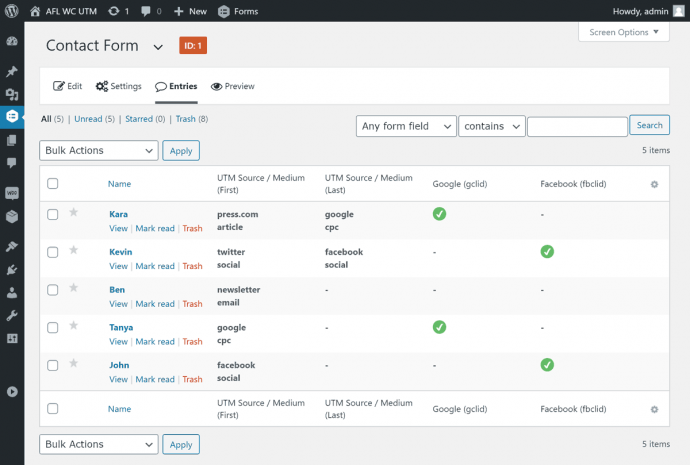
Task: Click the bottom Apply button
Action: pyautogui.click(x=181, y=444)
